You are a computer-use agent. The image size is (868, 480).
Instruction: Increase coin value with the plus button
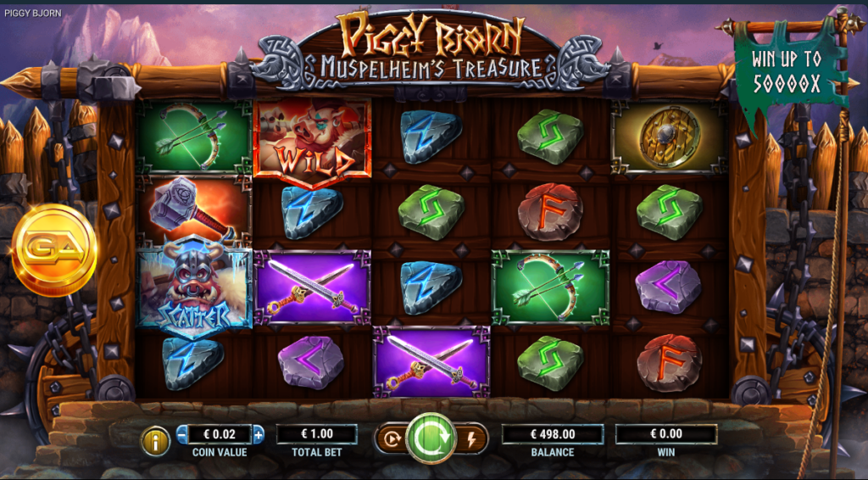[x=258, y=434]
